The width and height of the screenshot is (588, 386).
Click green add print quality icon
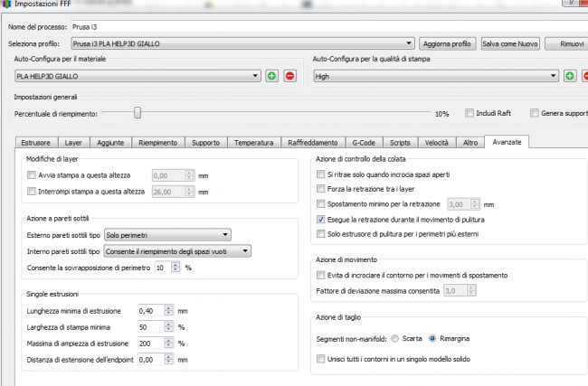coord(571,76)
